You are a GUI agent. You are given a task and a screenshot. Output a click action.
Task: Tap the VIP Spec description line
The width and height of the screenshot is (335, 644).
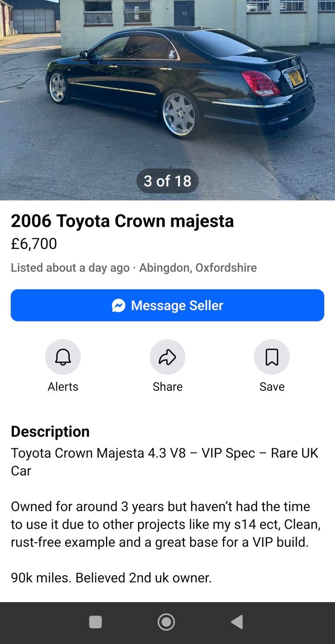coord(165,462)
